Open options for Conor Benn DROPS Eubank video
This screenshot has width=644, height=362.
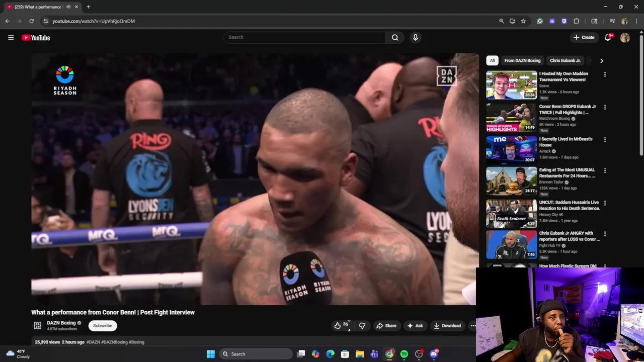click(605, 107)
